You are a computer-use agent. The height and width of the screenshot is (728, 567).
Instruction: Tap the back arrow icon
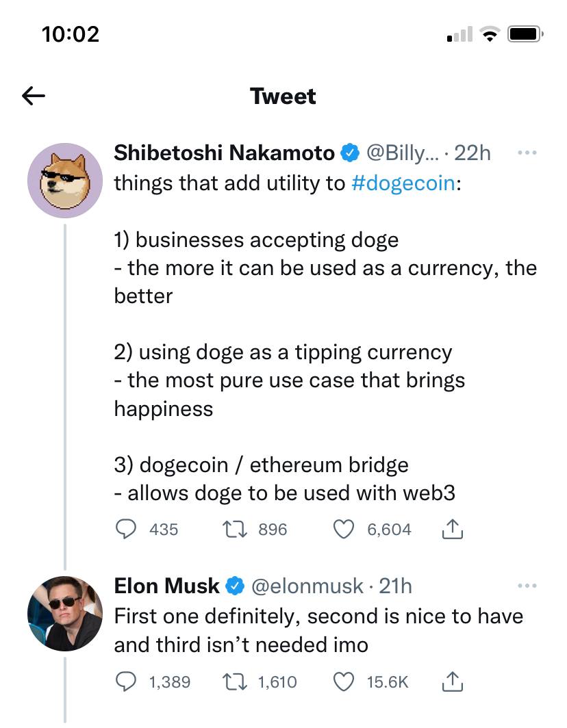[34, 96]
